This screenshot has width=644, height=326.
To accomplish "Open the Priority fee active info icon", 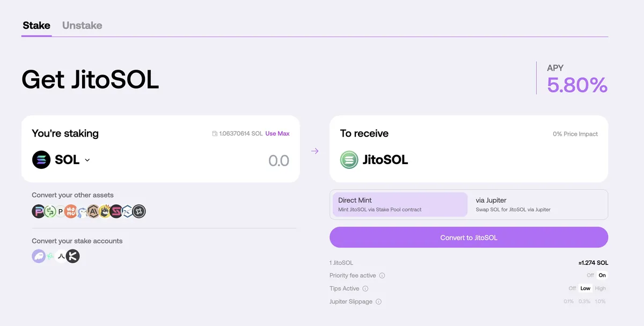I will [x=382, y=276].
